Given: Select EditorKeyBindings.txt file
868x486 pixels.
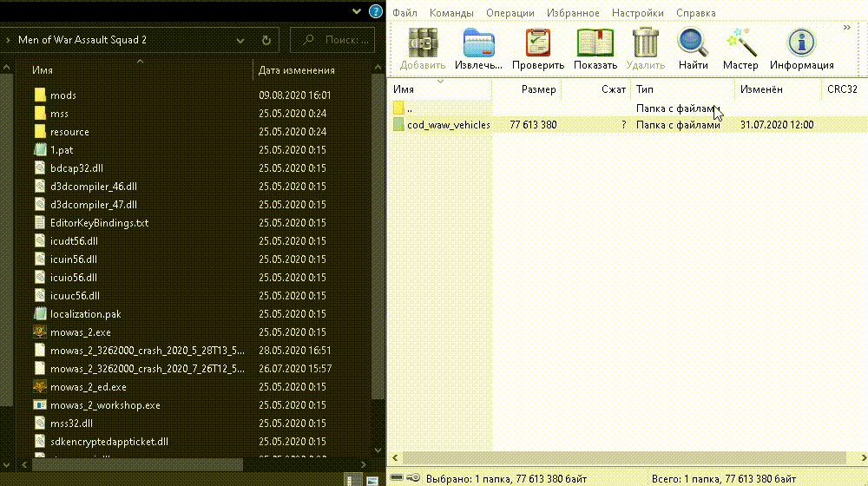Looking at the screenshot, I should [99, 223].
